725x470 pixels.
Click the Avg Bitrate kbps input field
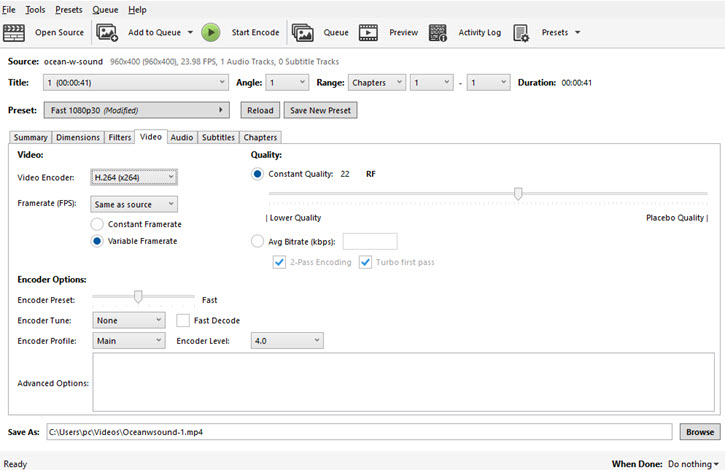370,241
